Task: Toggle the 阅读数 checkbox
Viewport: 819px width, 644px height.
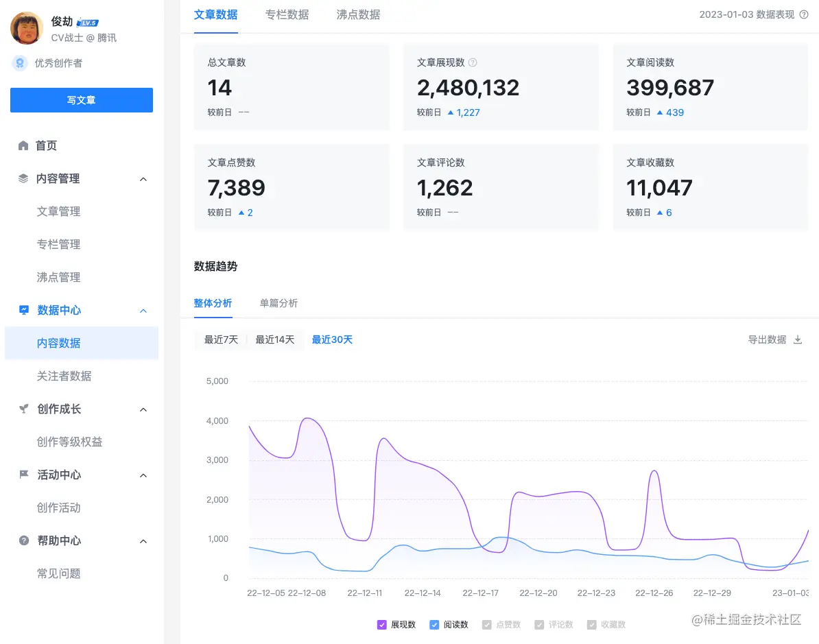Action: click(x=434, y=625)
